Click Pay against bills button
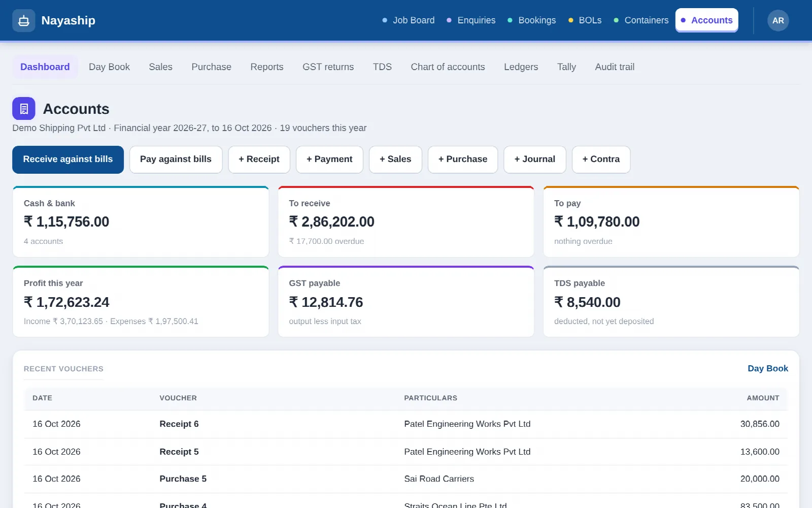The height and width of the screenshot is (508, 812). pos(176,160)
